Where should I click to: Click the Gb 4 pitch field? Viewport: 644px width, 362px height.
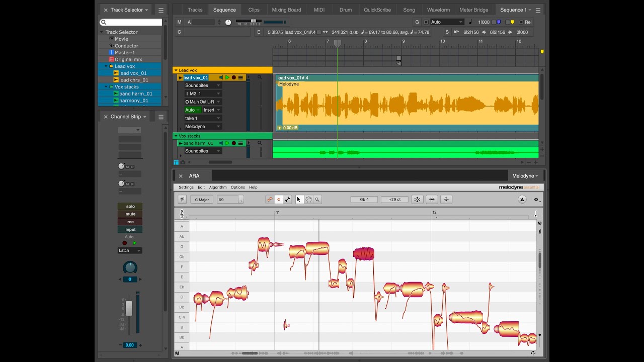pos(364,200)
